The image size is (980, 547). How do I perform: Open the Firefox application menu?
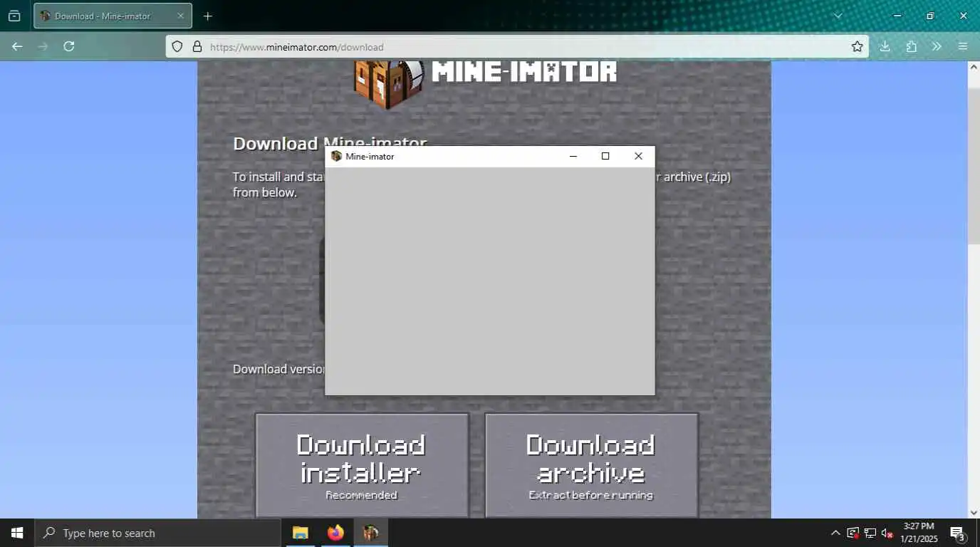(x=963, y=46)
